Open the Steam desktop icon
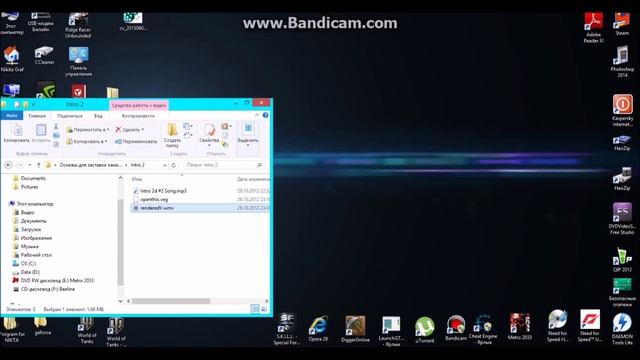 click(622, 24)
